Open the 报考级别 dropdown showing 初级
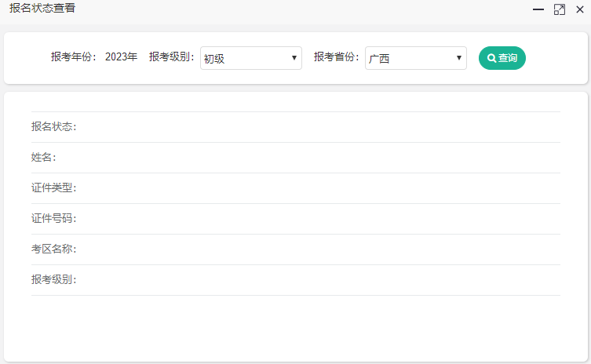The height and width of the screenshot is (364, 591). click(251, 58)
